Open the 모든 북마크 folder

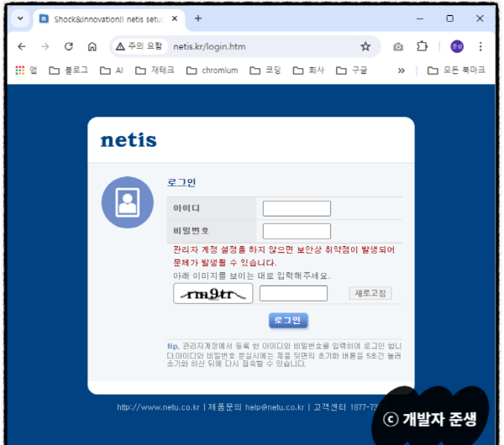pos(456,71)
